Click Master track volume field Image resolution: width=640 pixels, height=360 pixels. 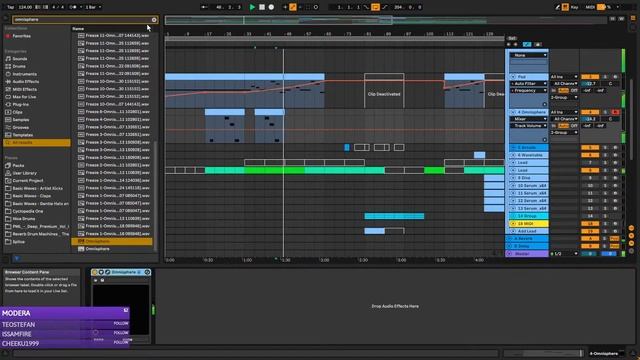590,253
